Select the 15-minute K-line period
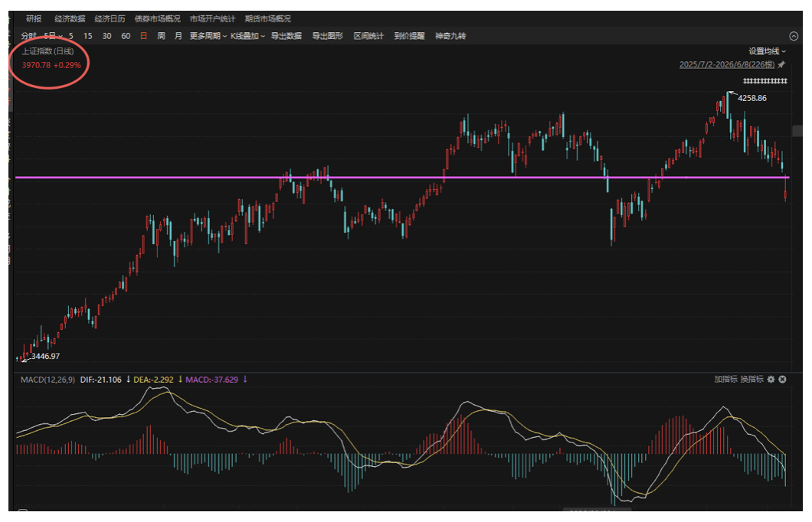The width and height of the screenshot is (812, 522). [87, 36]
